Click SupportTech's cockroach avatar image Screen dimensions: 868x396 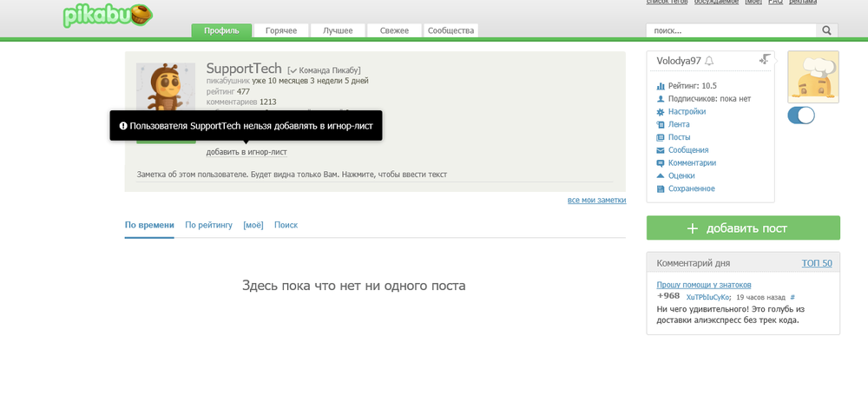tap(166, 86)
